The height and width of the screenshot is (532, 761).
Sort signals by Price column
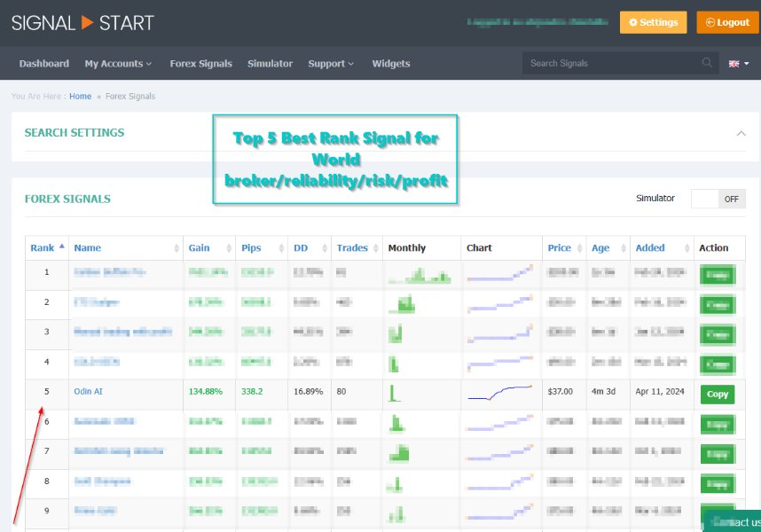559,248
